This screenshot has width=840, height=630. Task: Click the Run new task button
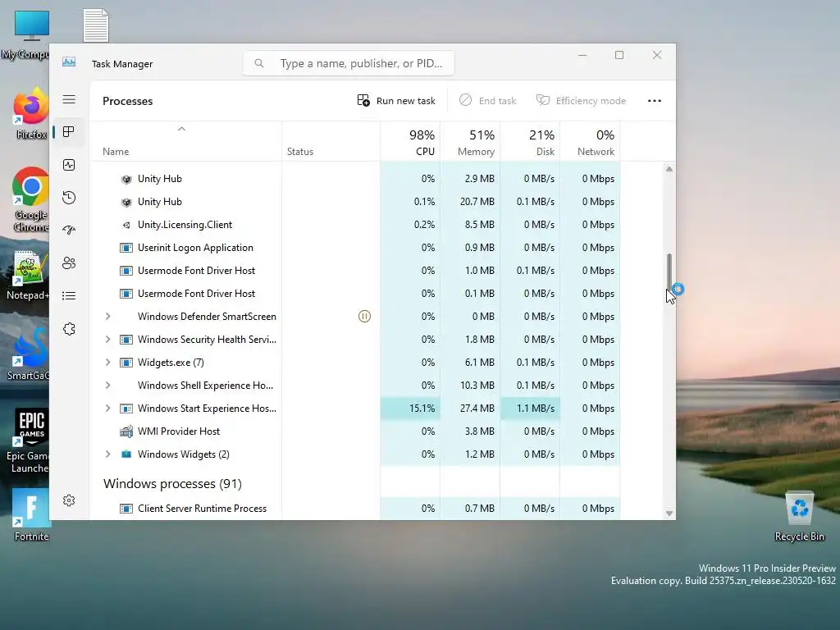[x=396, y=101]
